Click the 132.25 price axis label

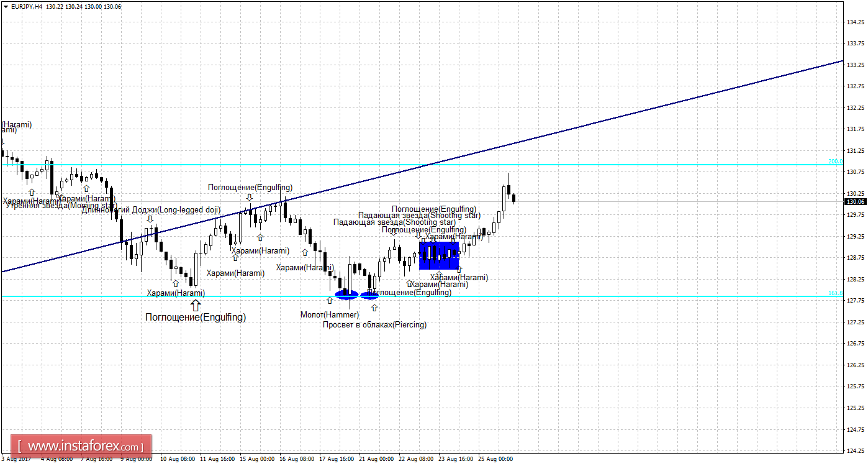pyautogui.click(x=856, y=107)
